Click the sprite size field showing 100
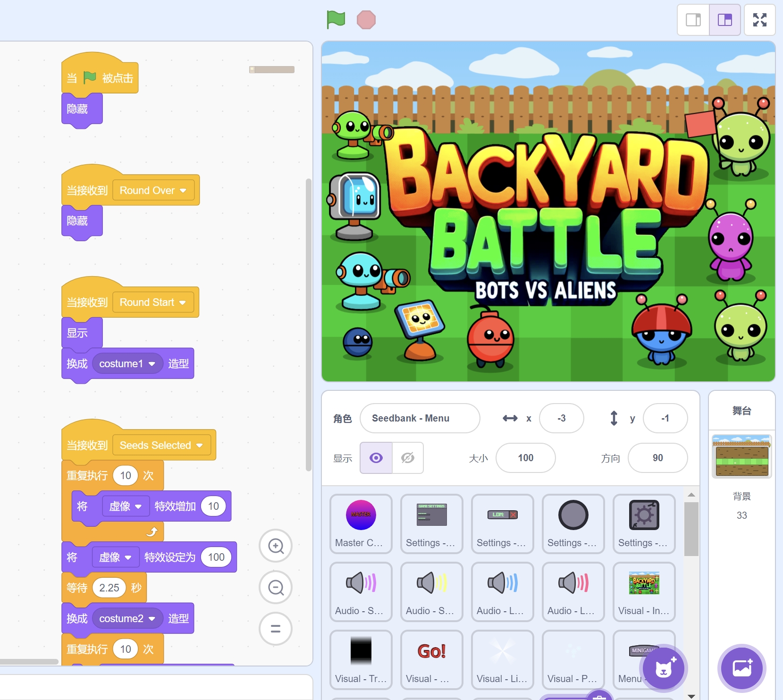Screen dimensions: 783x700 pyautogui.click(x=525, y=458)
